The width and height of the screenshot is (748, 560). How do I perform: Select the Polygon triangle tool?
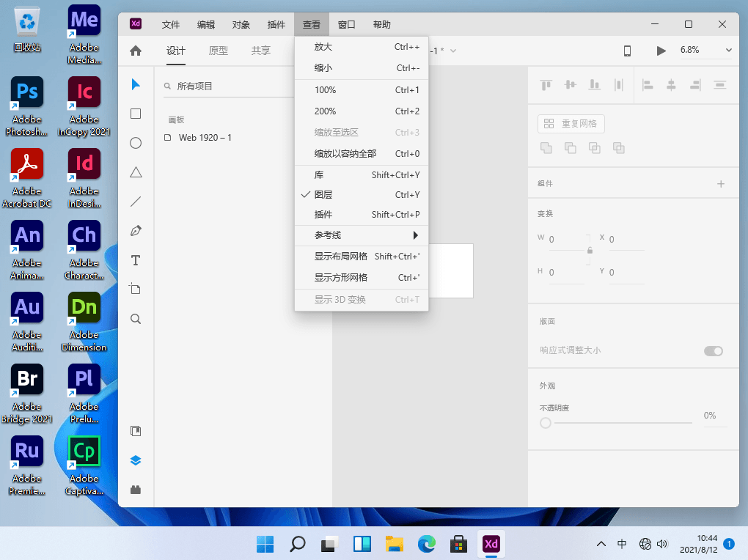[x=136, y=172]
